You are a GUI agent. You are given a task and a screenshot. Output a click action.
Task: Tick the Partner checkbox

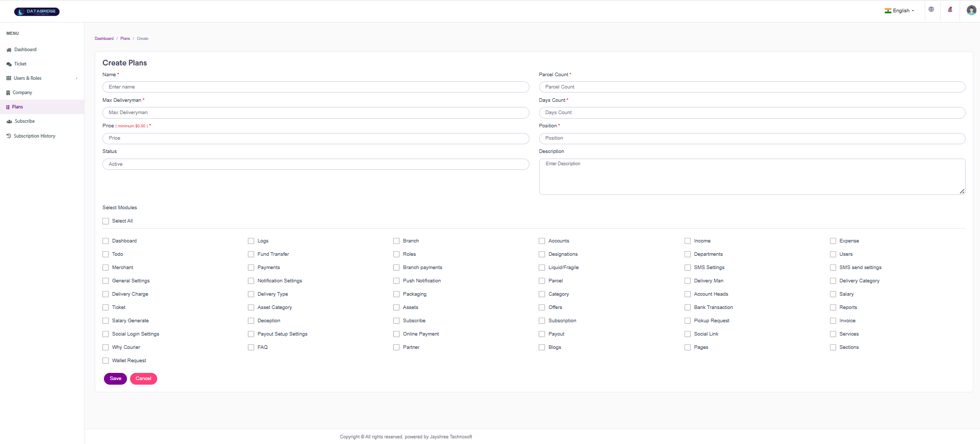coord(396,347)
